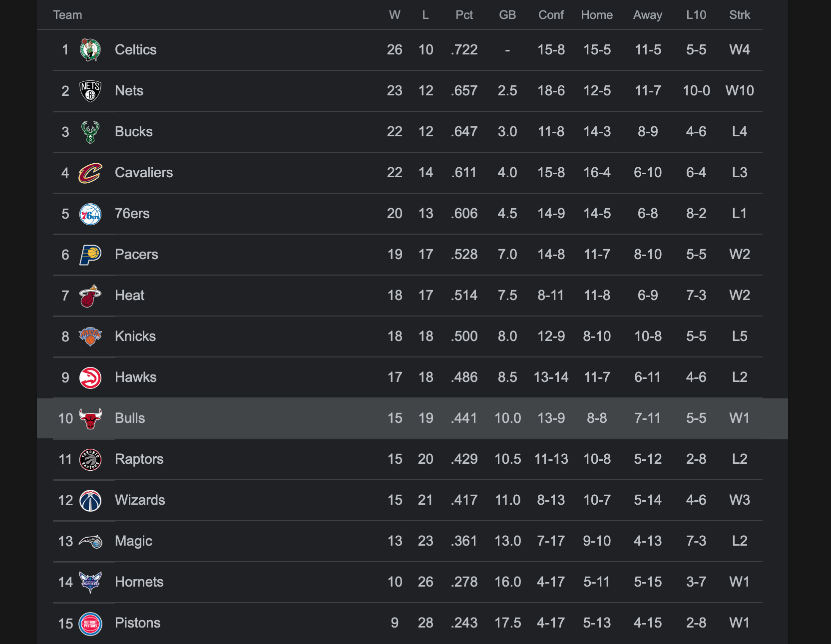Select the L10 column header
This screenshot has height=644, width=831.
pyautogui.click(x=696, y=15)
